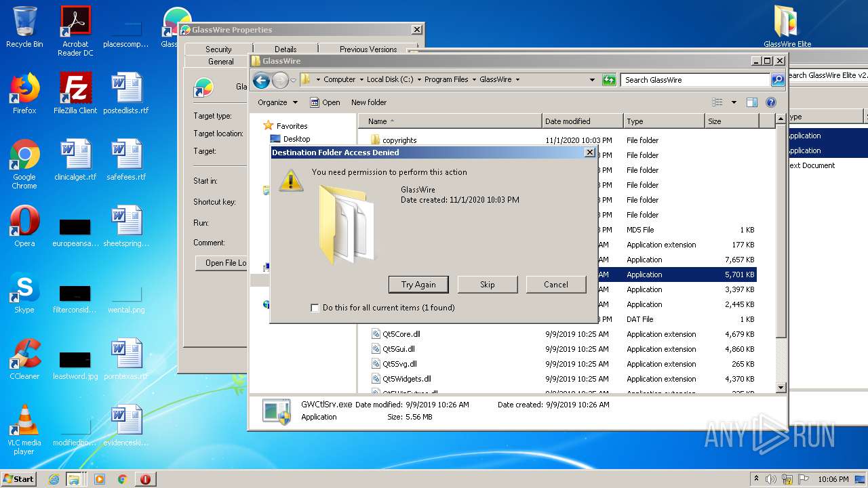Click Try Again in access denied dialog
Image resolution: width=868 pixels, height=488 pixels.
point(418,285)
